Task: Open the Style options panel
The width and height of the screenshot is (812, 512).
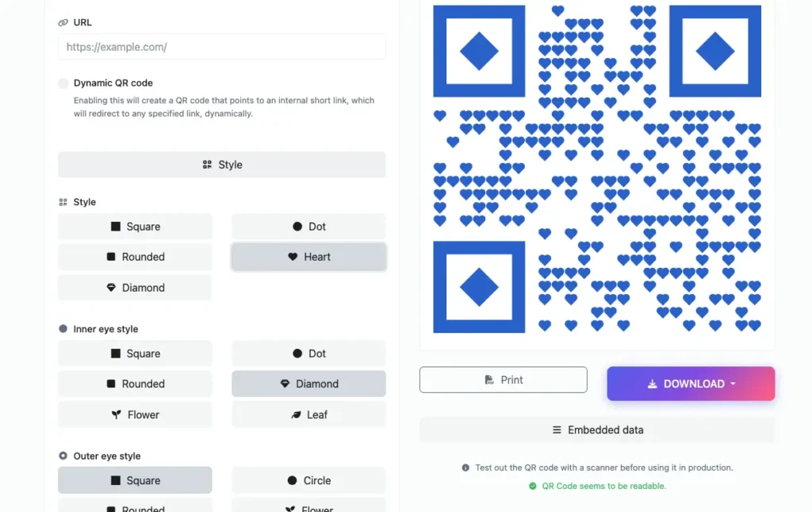Action: (221, 164)
